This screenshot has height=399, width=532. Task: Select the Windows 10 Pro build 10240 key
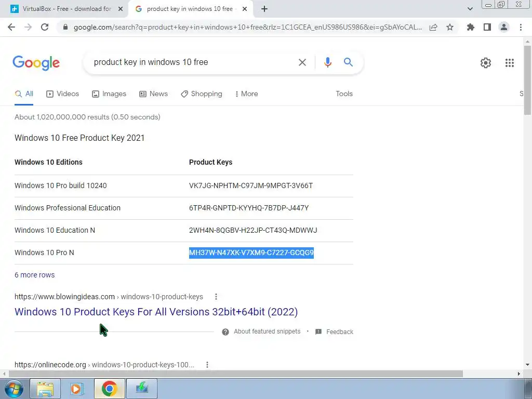(x=251, y=186)
